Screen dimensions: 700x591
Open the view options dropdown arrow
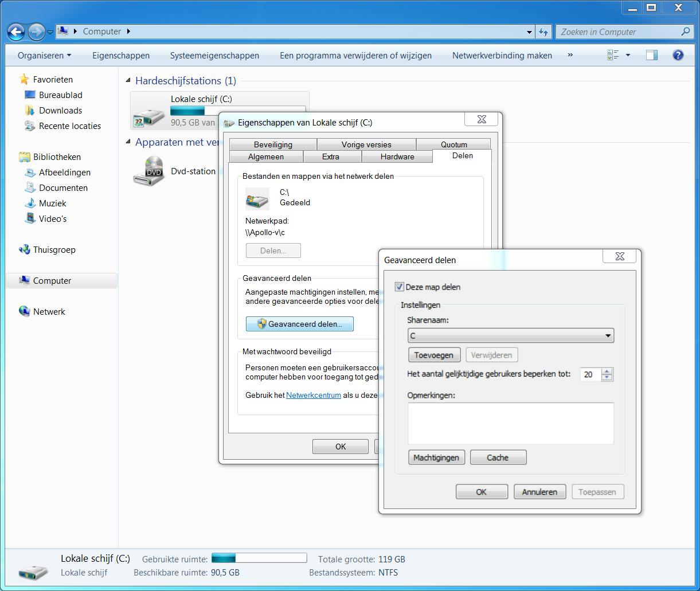pyautogui.click(x=628, y=55)
